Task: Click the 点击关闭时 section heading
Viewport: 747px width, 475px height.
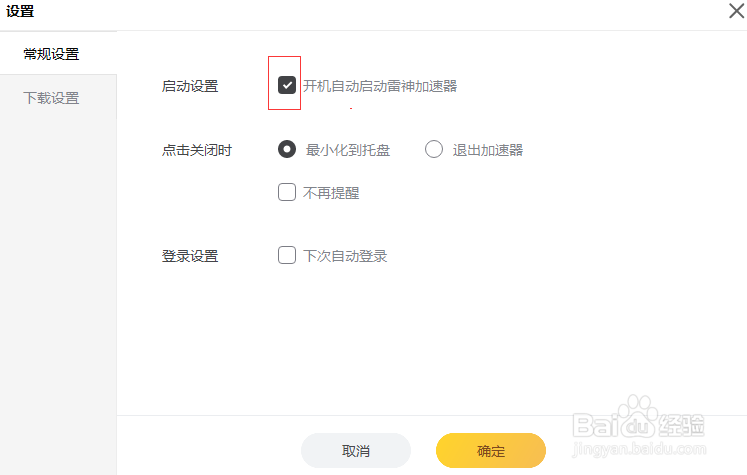Action: pos(197,150)
